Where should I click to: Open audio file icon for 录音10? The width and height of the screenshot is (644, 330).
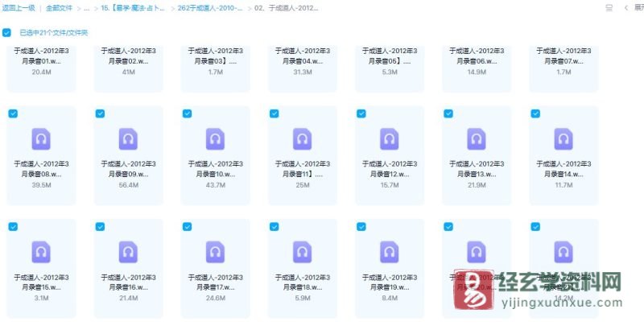(x=215, y=138)
